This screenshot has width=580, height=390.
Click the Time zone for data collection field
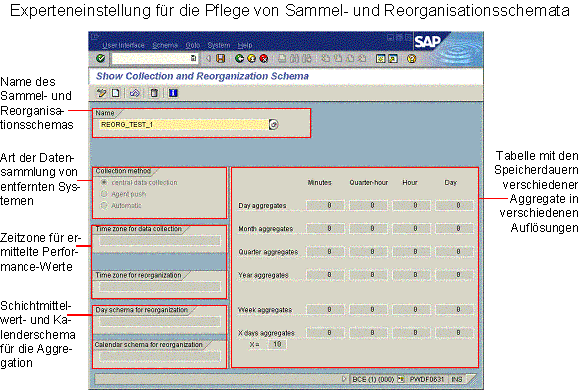click(159, 241)
